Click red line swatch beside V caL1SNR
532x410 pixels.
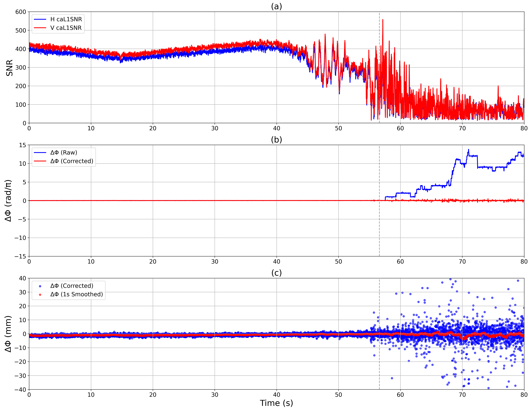tap(40, 28)
